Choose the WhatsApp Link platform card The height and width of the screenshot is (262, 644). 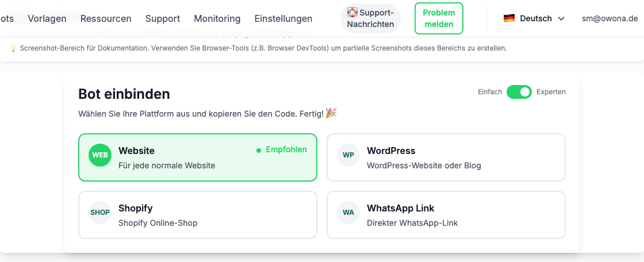click(x=446, y=215)
